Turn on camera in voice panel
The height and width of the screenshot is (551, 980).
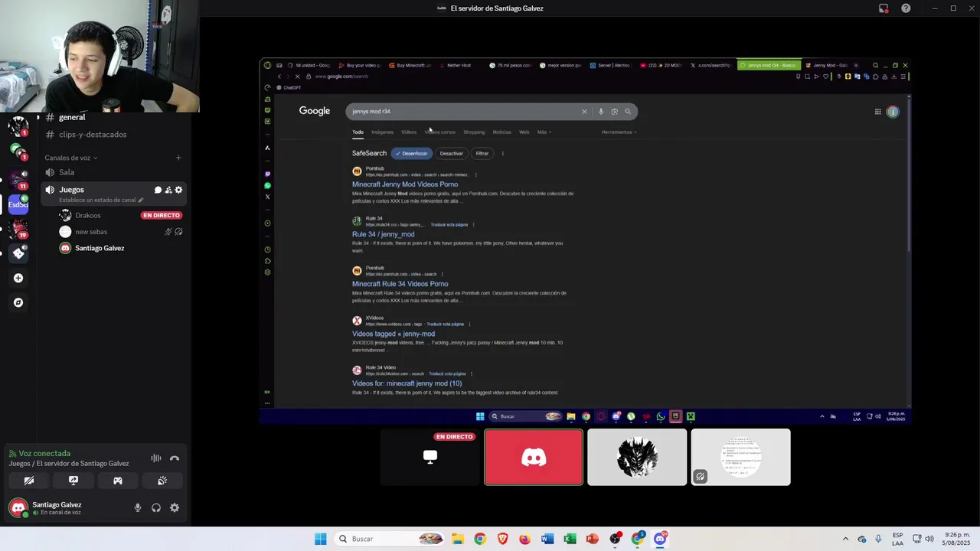click(x=29, y=481)
